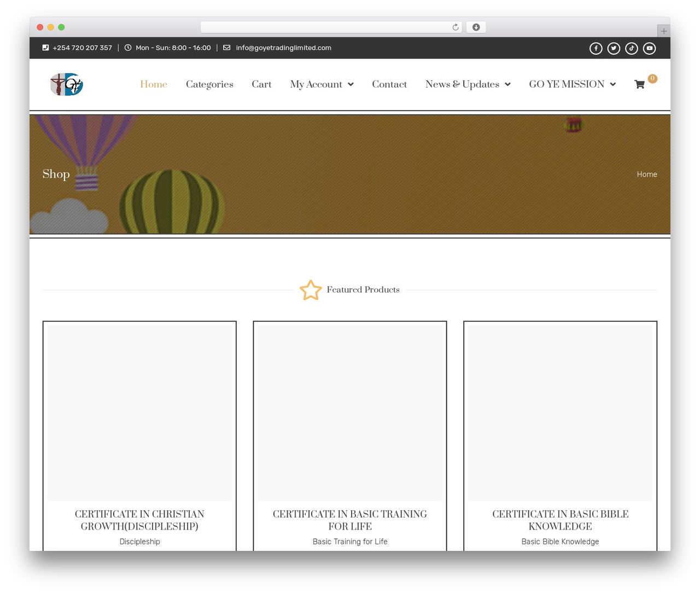Click the Basic Training for Life category label

[350, 542]
